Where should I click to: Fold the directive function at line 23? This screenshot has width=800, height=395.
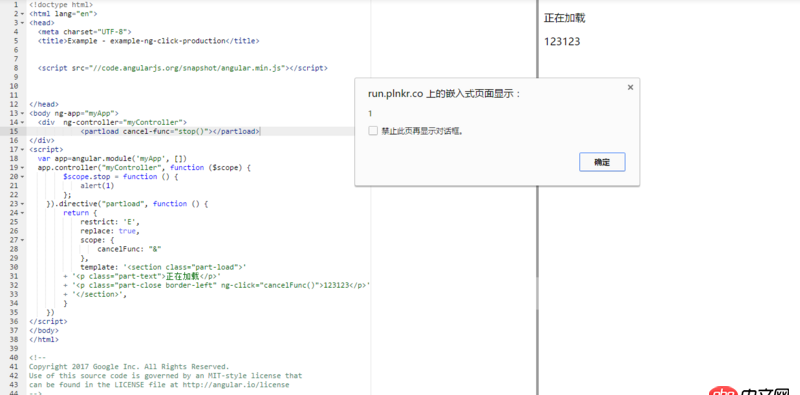(x=22, y=204)
